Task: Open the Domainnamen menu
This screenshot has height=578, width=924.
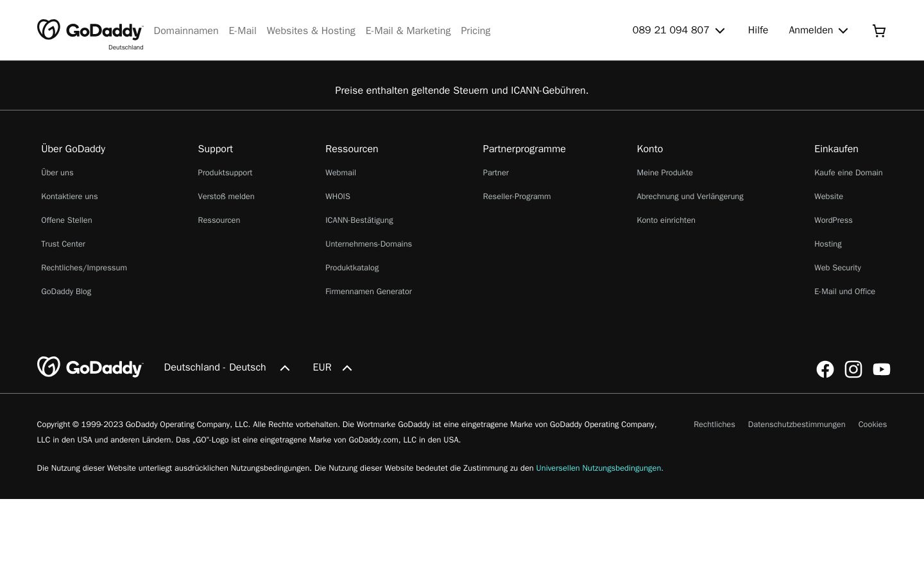Action: click(x=186, y=31)
